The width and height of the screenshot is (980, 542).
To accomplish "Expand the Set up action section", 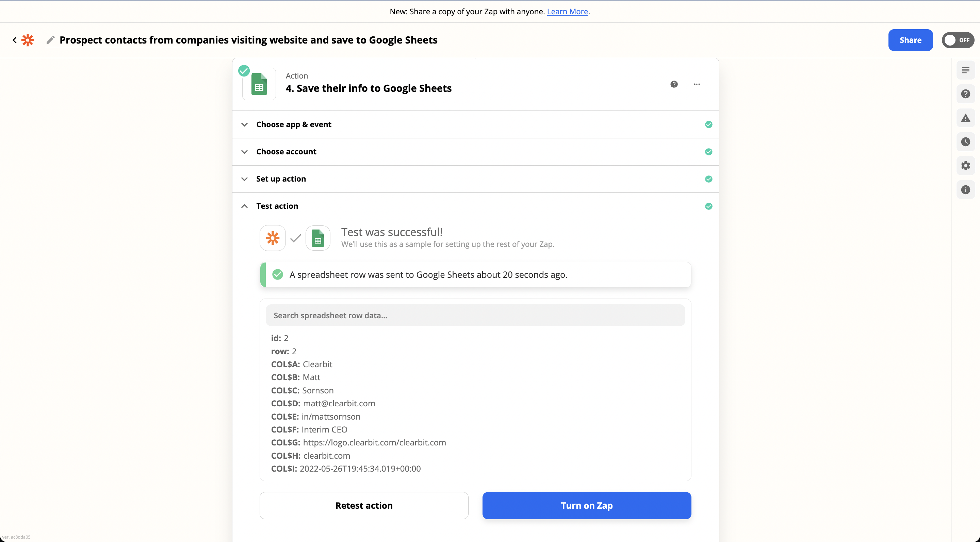I will (476, 179).
